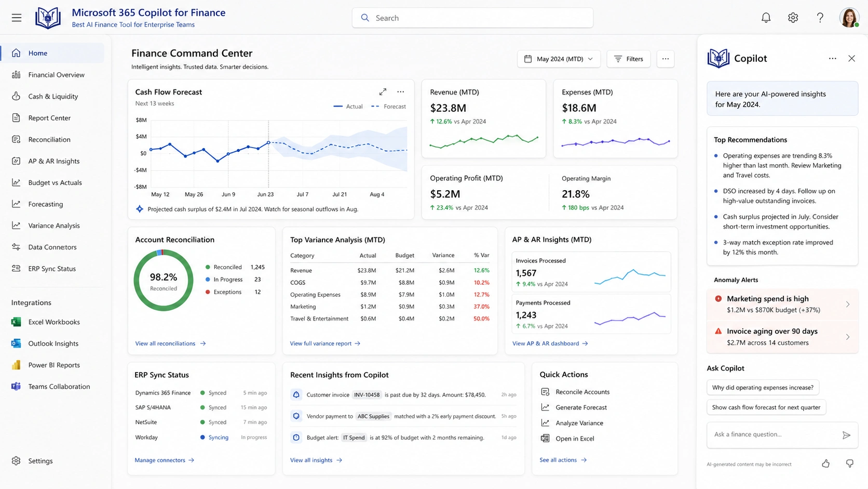This screenshot has width=868, height=489.
Task: Click the Excel Workbooks integration icon
Action: click(x=16, y=322)
